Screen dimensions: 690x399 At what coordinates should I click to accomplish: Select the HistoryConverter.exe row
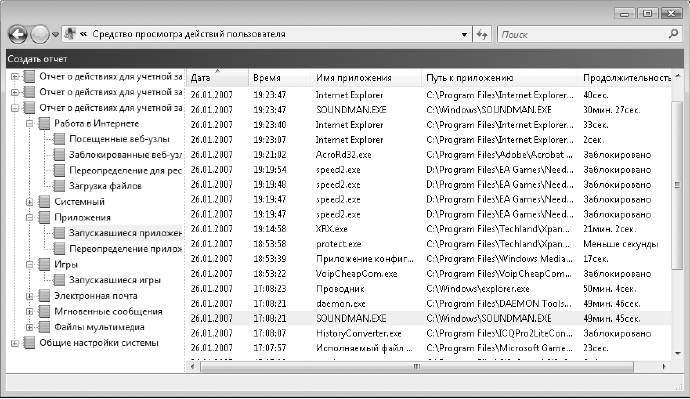point(430,333)
